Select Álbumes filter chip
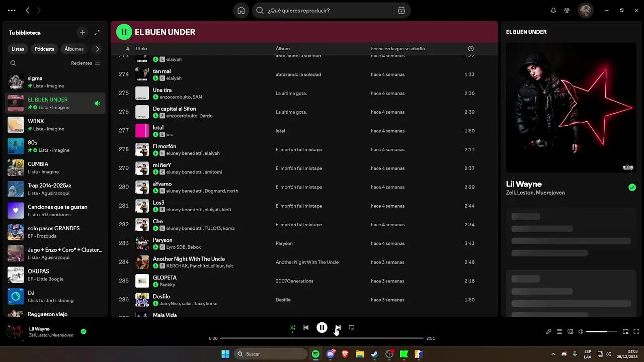644x362 pixels. (x=74, y=49)
